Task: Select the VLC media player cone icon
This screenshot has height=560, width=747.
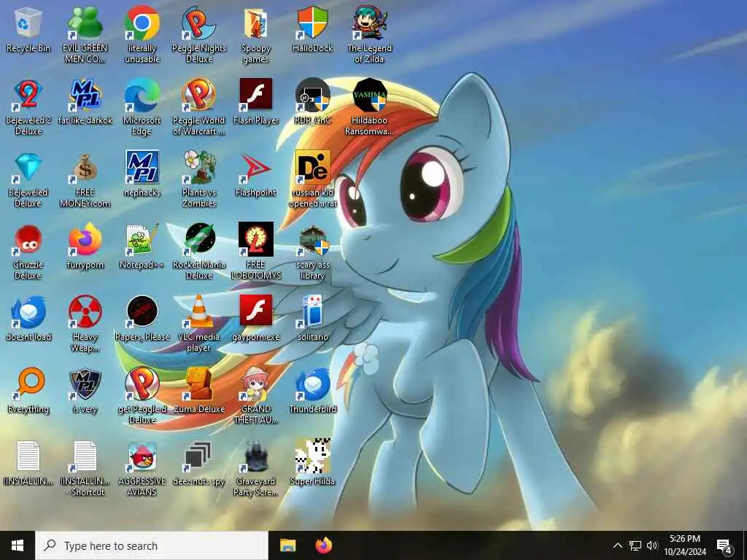Action: point(198,312)
